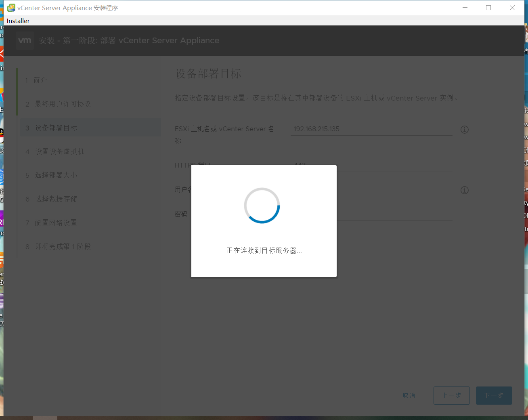Click the vCenter Appliance icon in the title bar
Image resolution: width=528 pixels, height=420 pixels.
(11, 7)
